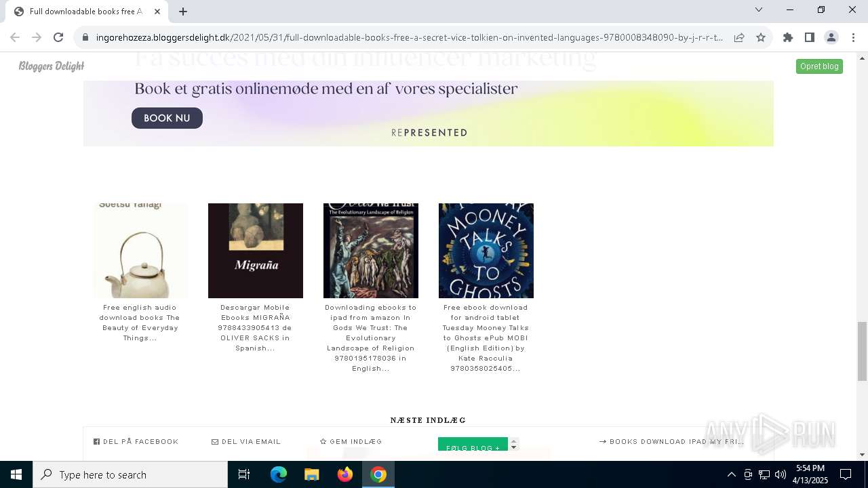This screenshot has height=488, width=868.
Task: Open the teapot book cover thumbnail
Action: pyautogui.click(x=140, y=251)
